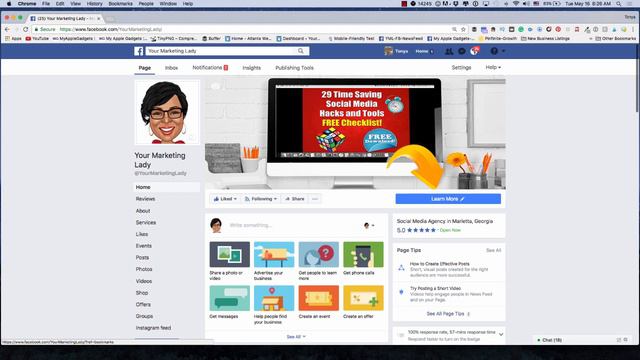
Task: Open the macOS Spotlight search icon
Action: point(619,4)
